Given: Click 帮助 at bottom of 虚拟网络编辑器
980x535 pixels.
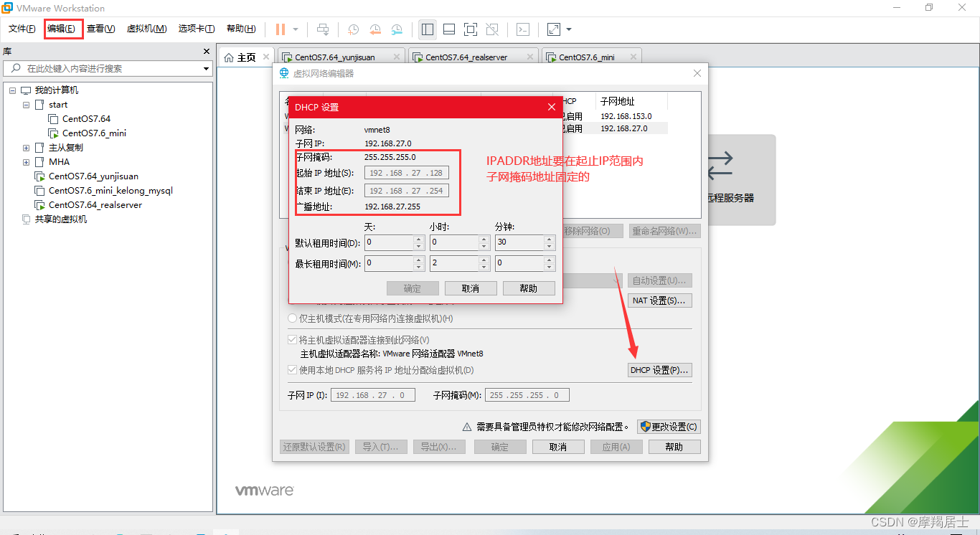Looking at the screenshot, I should pyautogui.click(x=674, y=447).
